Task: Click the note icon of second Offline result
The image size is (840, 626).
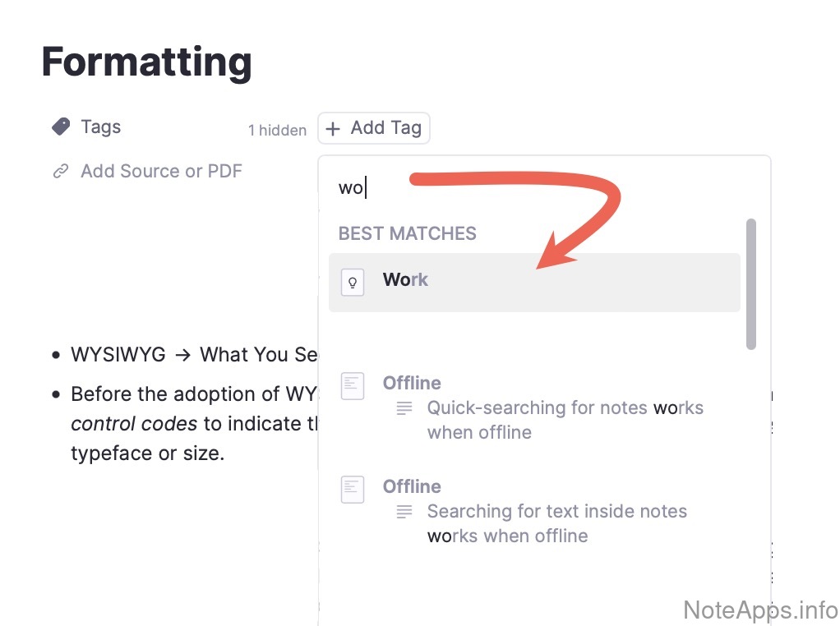Action: tap(353, 489)
